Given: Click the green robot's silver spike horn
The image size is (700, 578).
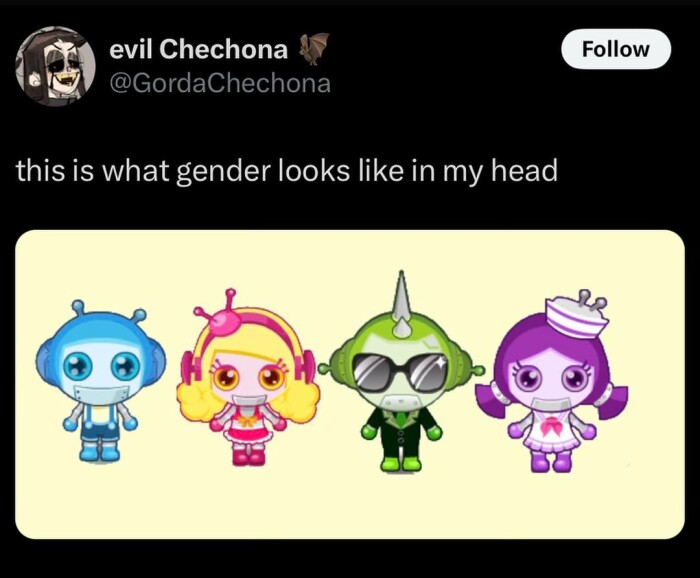Looking at the screenshot, I should pyautogui.click(x=401, y=309).
